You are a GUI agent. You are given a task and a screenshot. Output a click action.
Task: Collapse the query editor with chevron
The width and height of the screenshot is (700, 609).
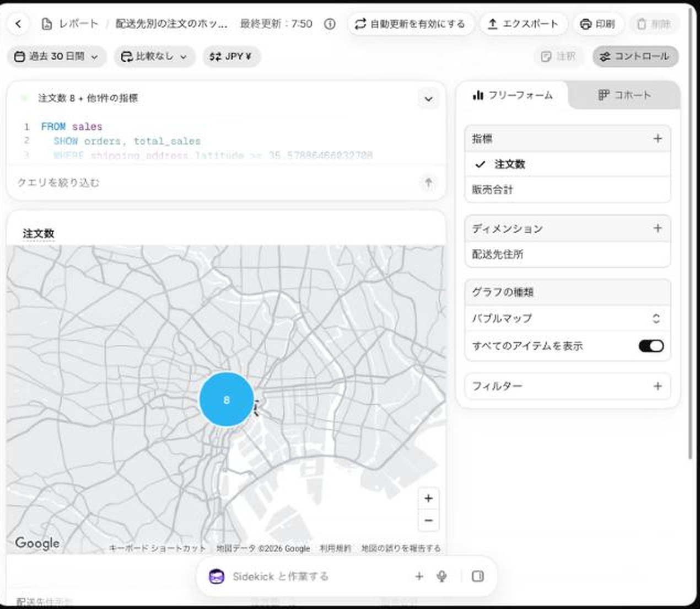428,99
